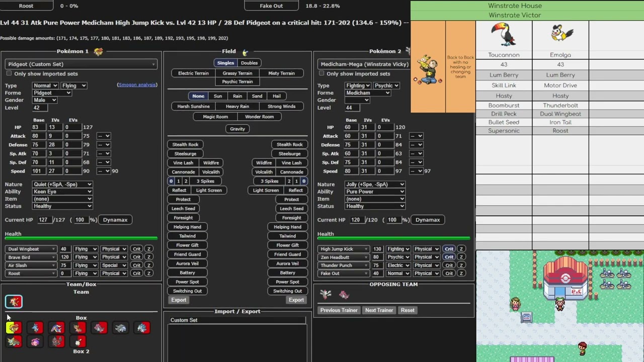Click Pokémon 1 green Health bar
Screen dimensions: 644x362
[81, 238]
